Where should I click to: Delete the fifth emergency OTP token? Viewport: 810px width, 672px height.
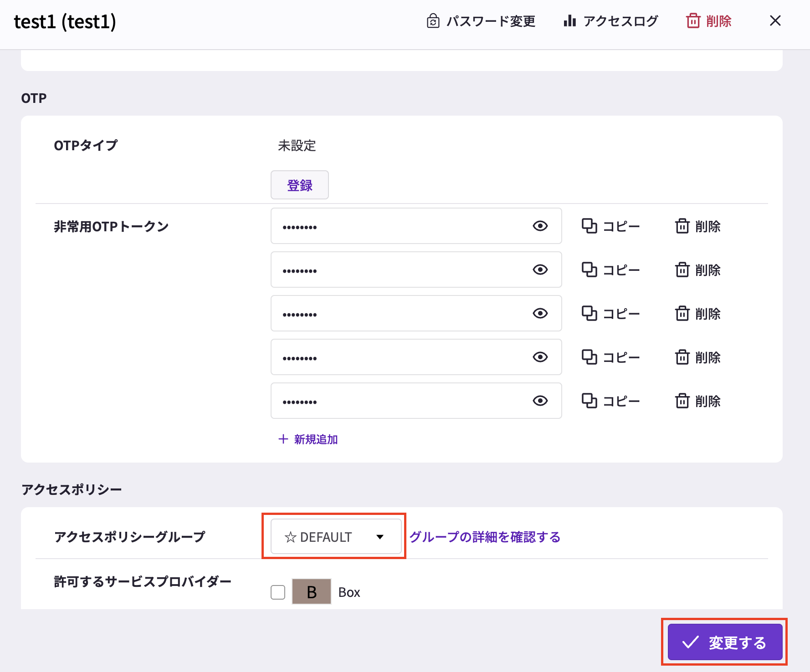[697, 401]
